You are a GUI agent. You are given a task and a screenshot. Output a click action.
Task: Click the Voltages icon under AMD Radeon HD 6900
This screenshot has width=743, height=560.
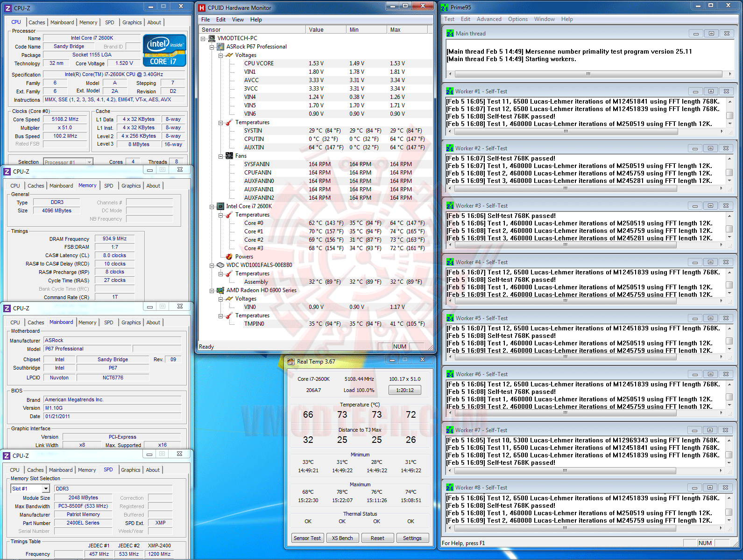[x=229, y=299]
